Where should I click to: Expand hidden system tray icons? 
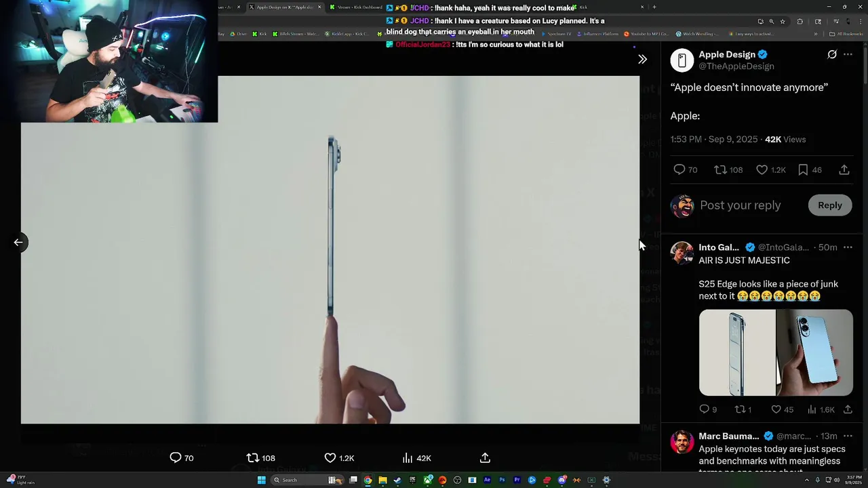tap(807, 480)
